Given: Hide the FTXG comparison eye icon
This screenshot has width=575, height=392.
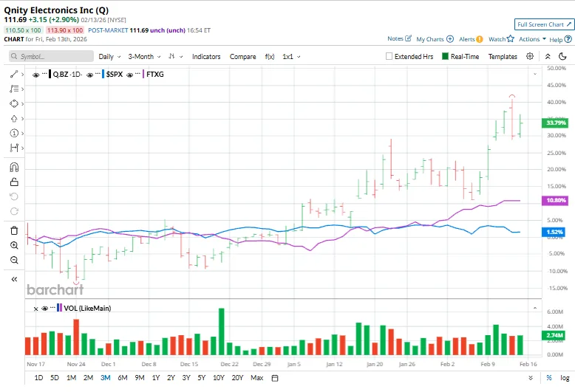Looking at the screenshot, I should pos(129,75).
